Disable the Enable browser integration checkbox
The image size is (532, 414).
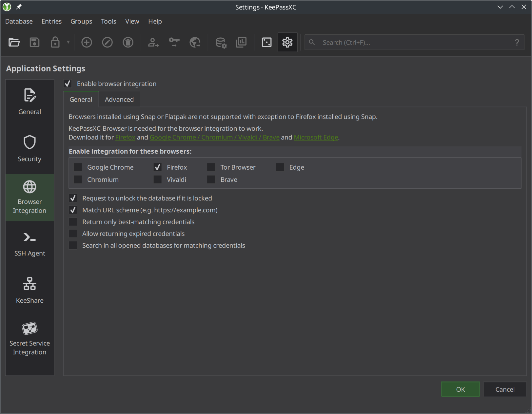click(x=68, y=84)
